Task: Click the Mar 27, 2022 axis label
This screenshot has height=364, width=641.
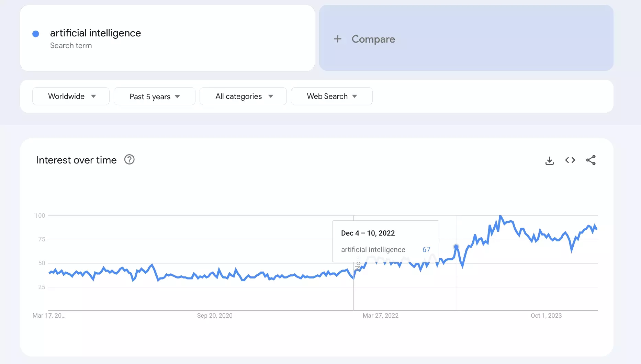Action: pos(381,316)
